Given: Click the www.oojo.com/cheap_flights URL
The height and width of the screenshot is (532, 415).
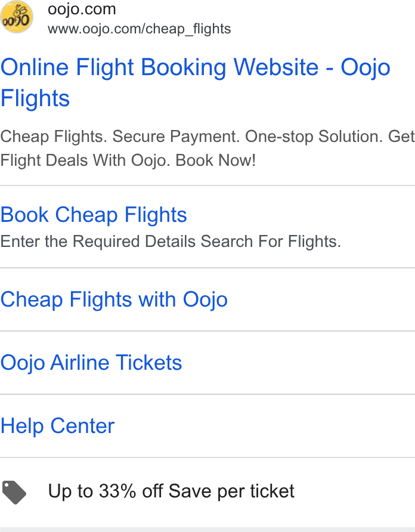Looking at the screenshot, I should (x=139, y=29).
